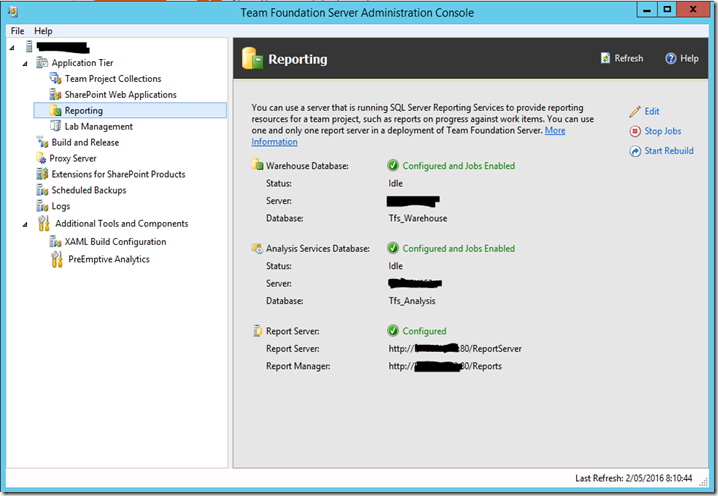Click the Lab Management icon
Viewport: 718px width, 496px height.
pos(55,126)
